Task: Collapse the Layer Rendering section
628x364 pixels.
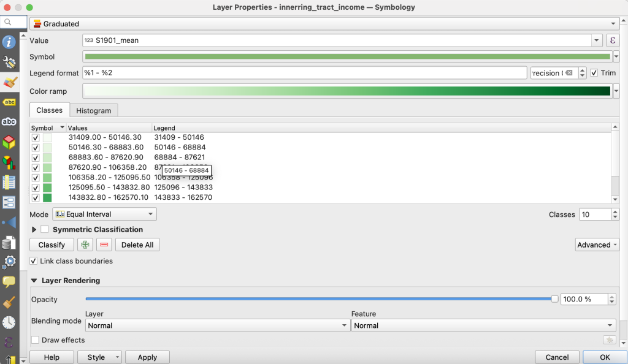Action: [34, 281]
